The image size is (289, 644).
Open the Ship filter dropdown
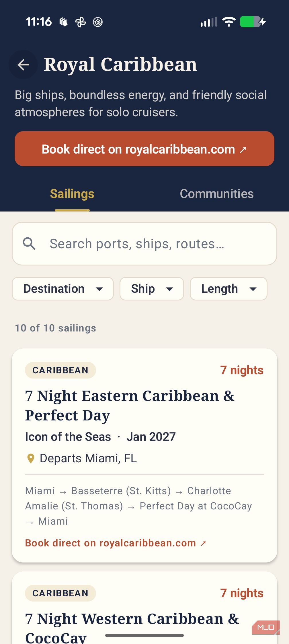152,289
